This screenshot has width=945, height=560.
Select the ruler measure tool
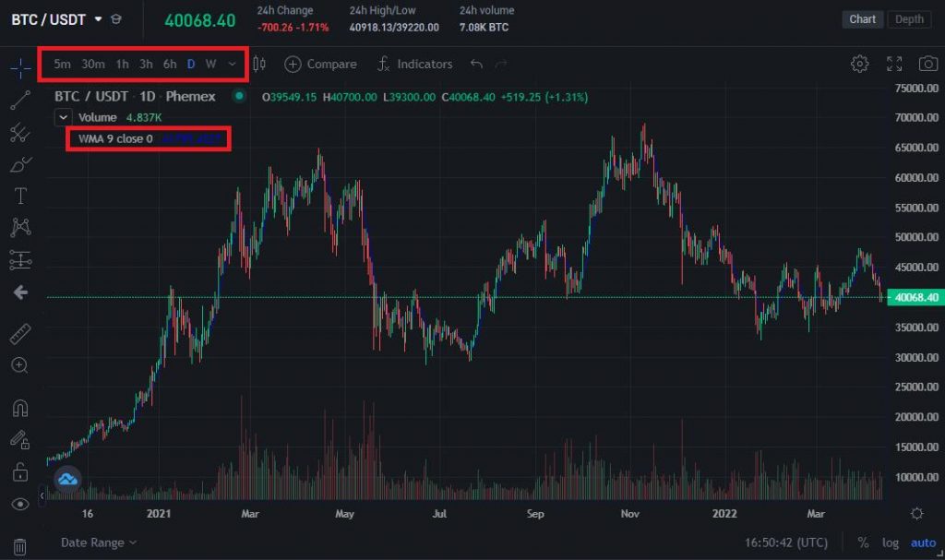pyautogui.click(x=20, y=333)
